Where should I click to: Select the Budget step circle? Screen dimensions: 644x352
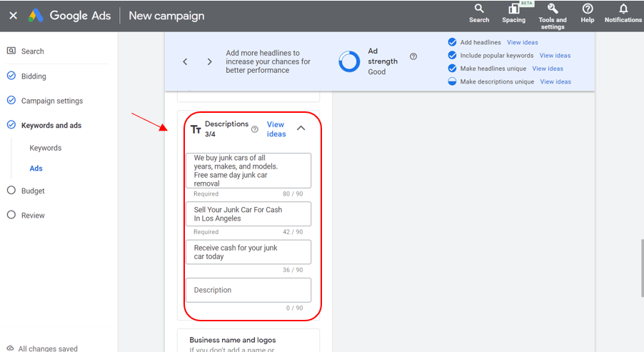(11, 190)
